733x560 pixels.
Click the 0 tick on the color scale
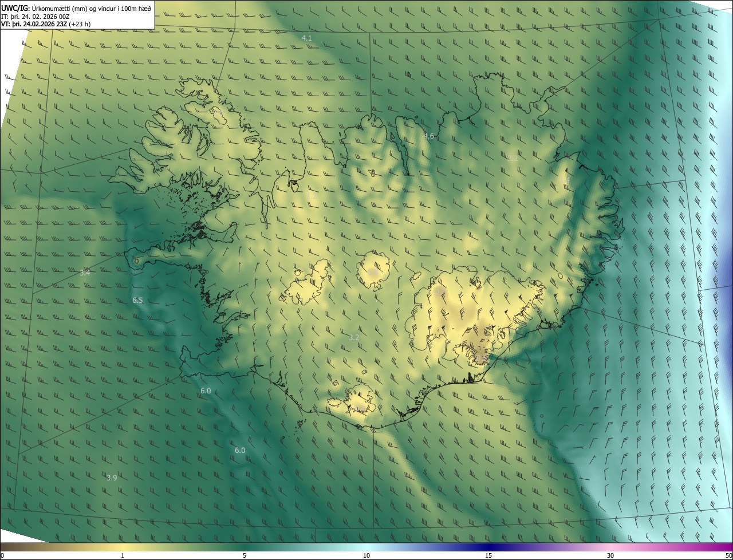tap(2, 555)
